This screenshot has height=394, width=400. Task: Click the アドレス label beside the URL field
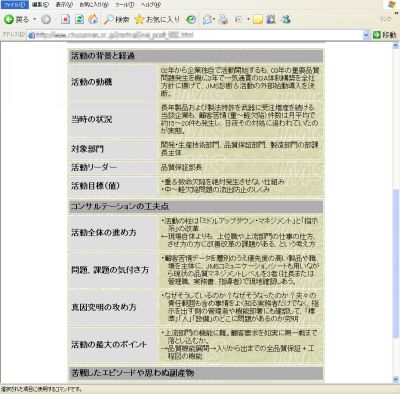pos(13,35)
